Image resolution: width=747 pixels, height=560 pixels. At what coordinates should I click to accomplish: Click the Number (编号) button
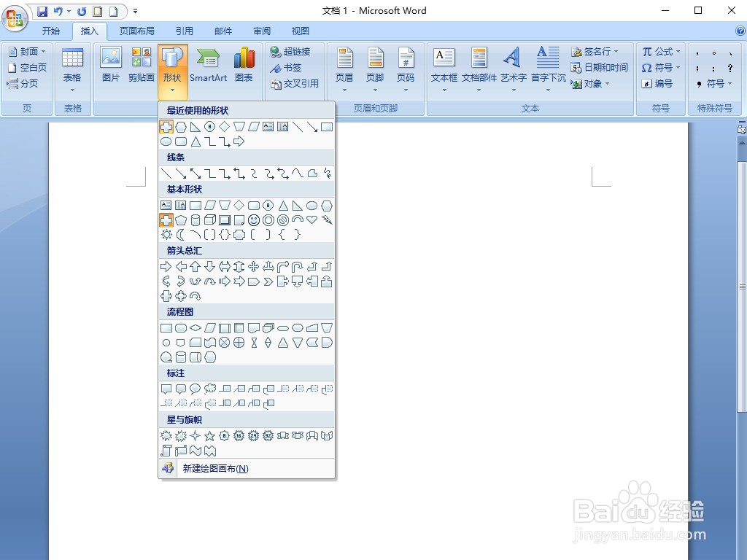(x=657, y=84)
